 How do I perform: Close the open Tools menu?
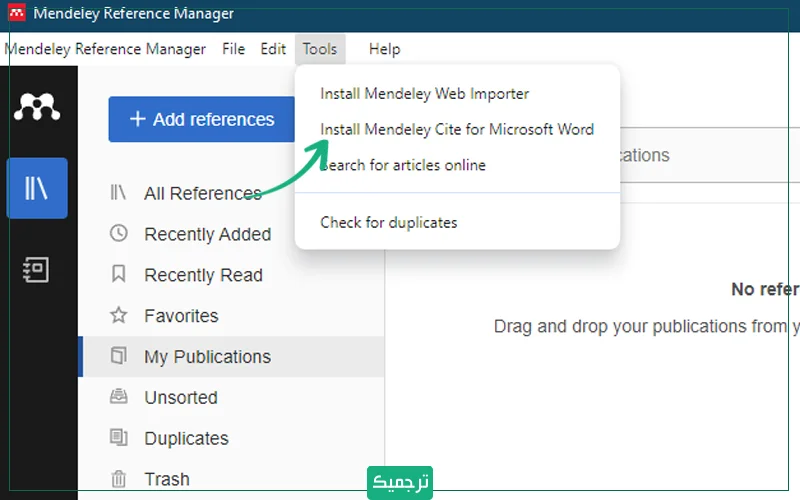tap(320, 49)
